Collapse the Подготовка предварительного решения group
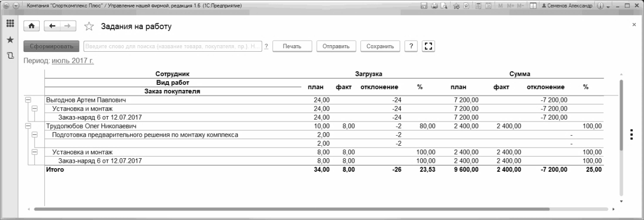Viewport: 644px width, 220px height. 35,135
